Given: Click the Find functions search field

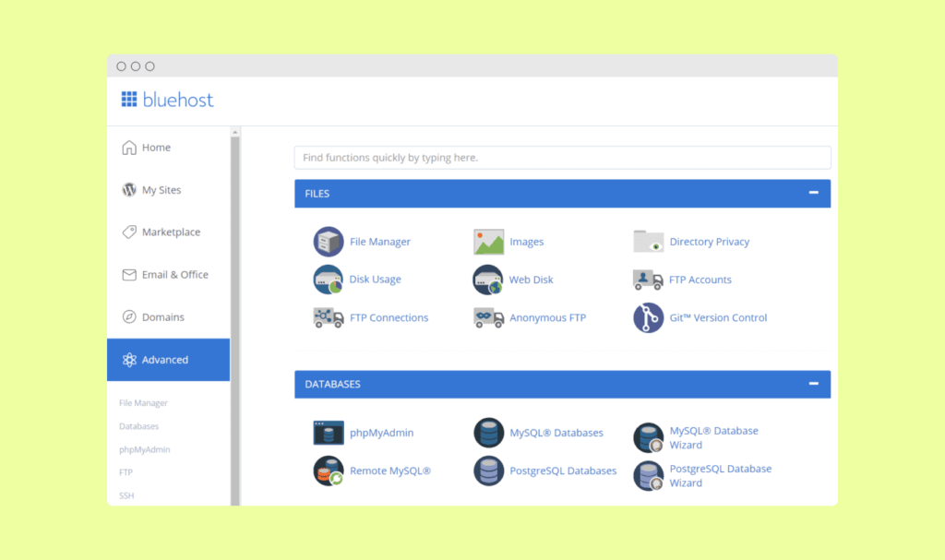Looking at the screenshot, I should point(563,158).
